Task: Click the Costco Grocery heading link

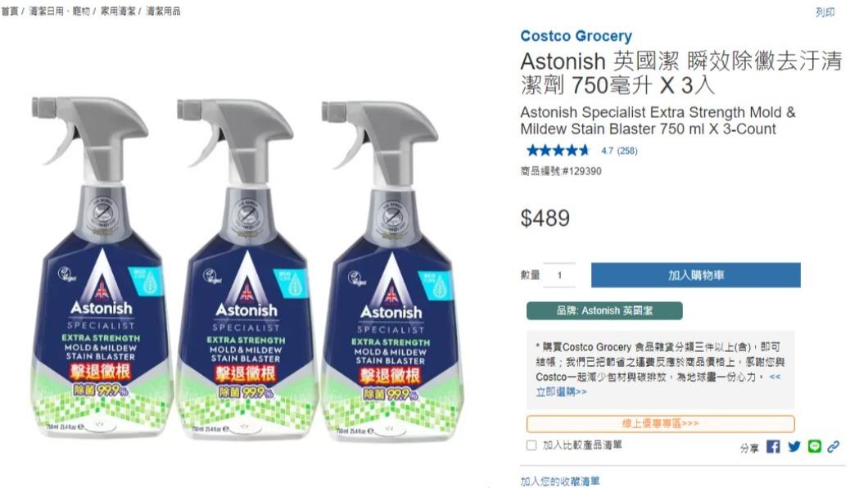Action: point(576,36)
